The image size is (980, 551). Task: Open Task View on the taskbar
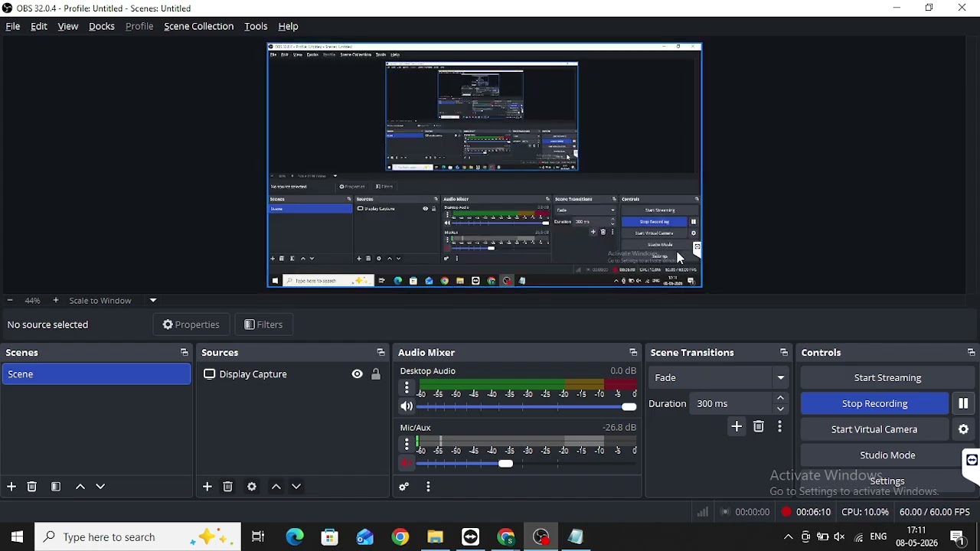[x=258, y=537]
